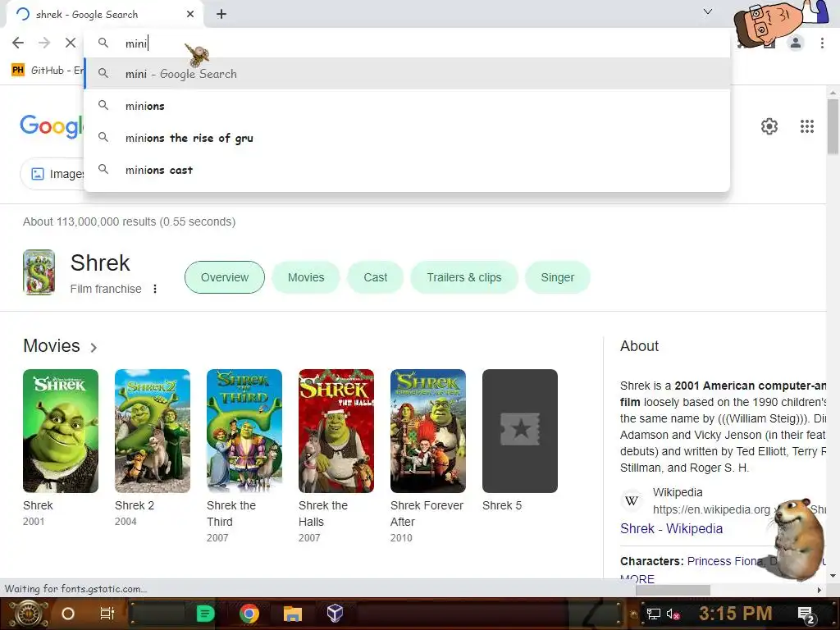Viewport: 840px width, 630px height.
Task: Click the horizontal scrollbar thumb
Action: (673, 590)
